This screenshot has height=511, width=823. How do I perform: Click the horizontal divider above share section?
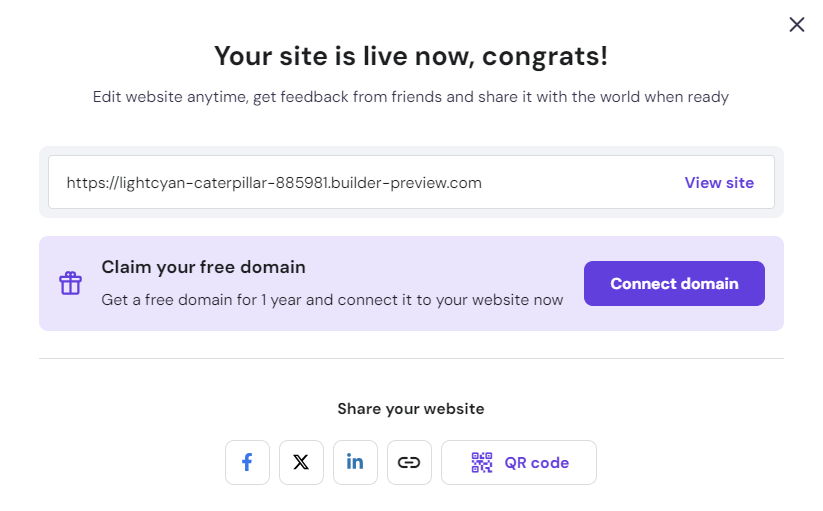pos(411,358)
